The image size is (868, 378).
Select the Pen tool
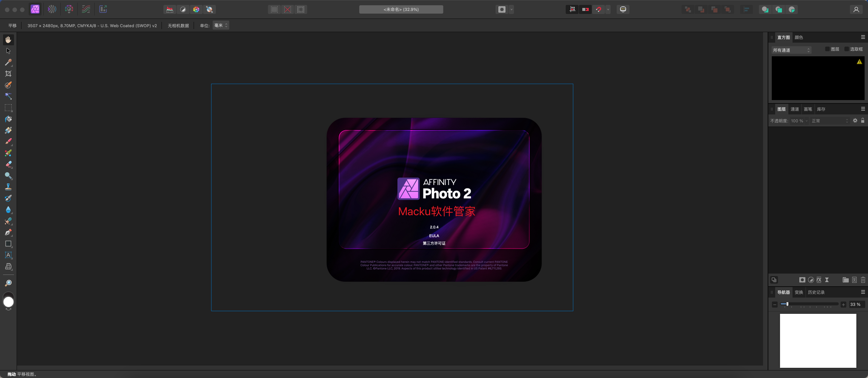[x=8, y=232]
